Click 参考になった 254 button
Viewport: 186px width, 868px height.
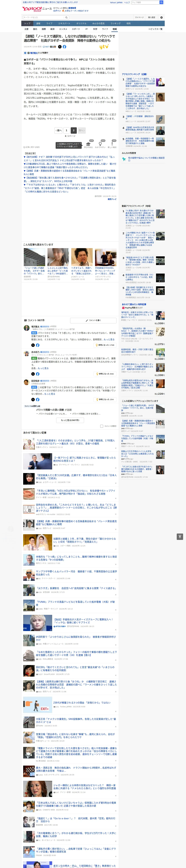click(x=105, y=399)
